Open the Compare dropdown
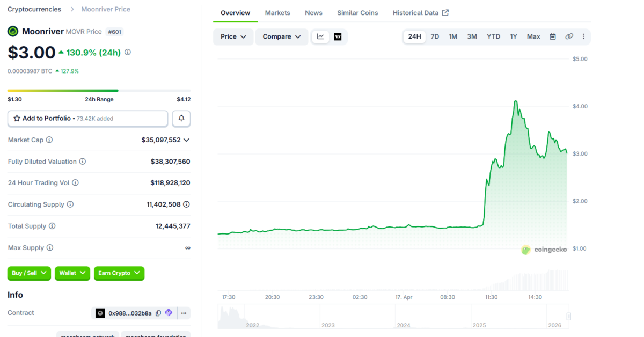The height and width of the screenshot is (337, 644). point(282,36)
